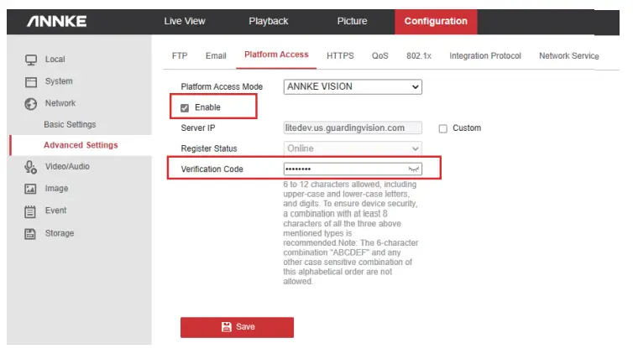Open the Playback tab

(x=268, y=21)
